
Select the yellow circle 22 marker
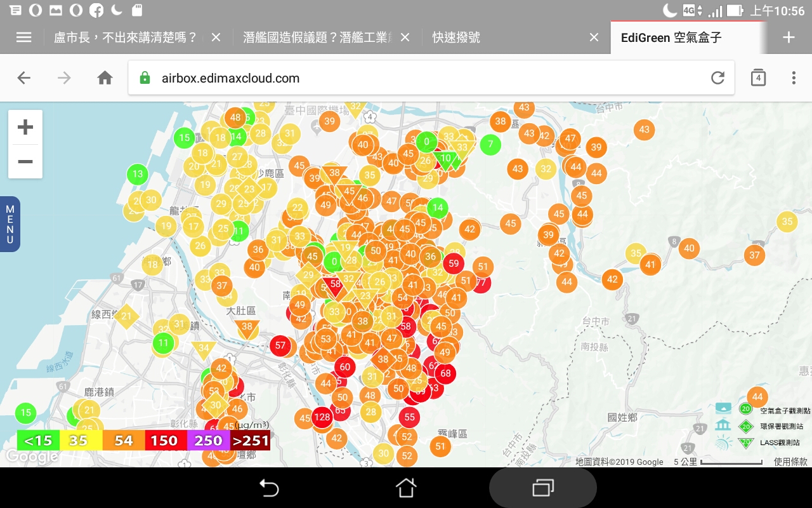(x=298, y=208)
